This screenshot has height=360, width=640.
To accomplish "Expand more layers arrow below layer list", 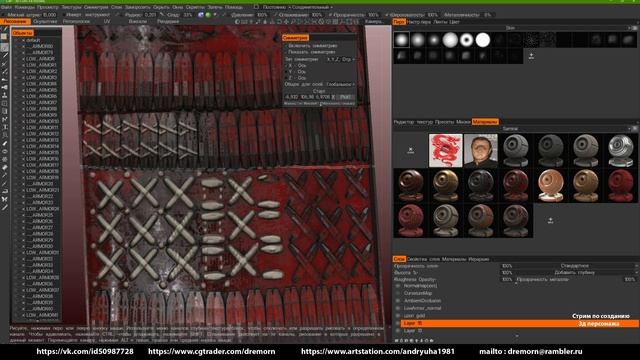I will (x=517, y=336).
